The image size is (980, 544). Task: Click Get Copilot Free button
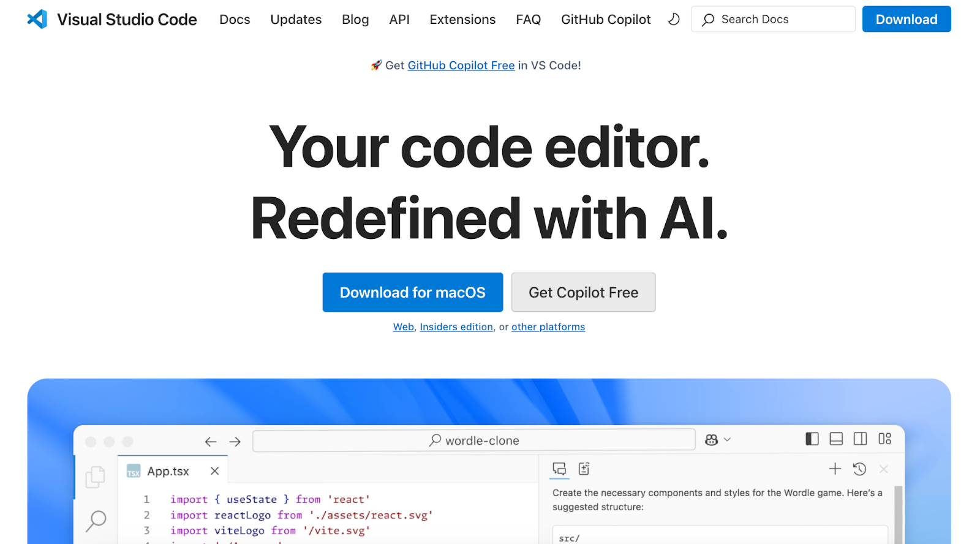(x=583, y=292)
